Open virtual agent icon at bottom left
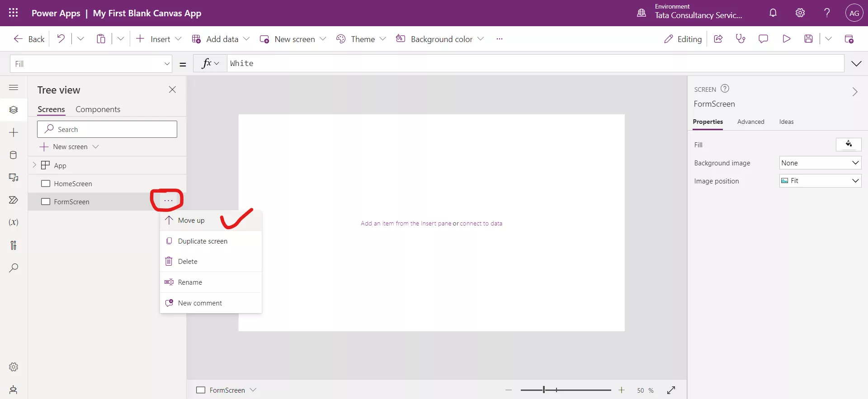The image size is (868, 399). (14, 390)
